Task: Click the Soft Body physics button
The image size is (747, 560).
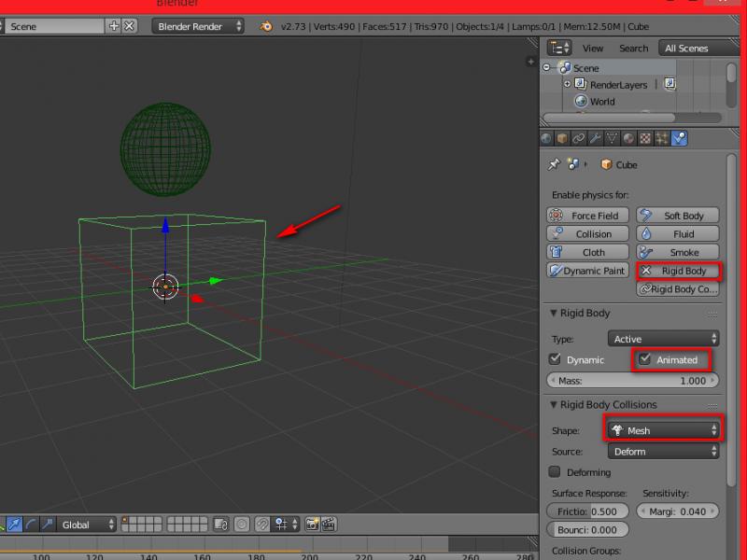Action: click(x=679, y=216)
